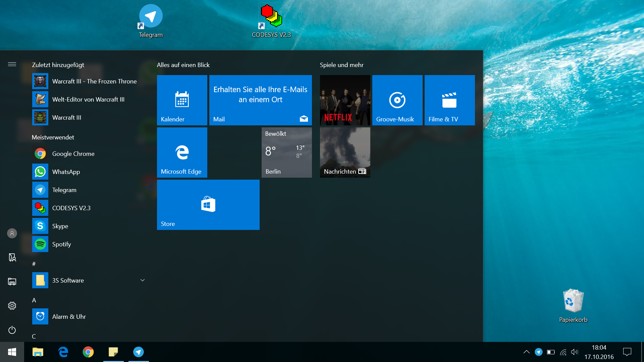644x362 pixels.
Task: Open Berlin weather tile
Action: (286, 153)
